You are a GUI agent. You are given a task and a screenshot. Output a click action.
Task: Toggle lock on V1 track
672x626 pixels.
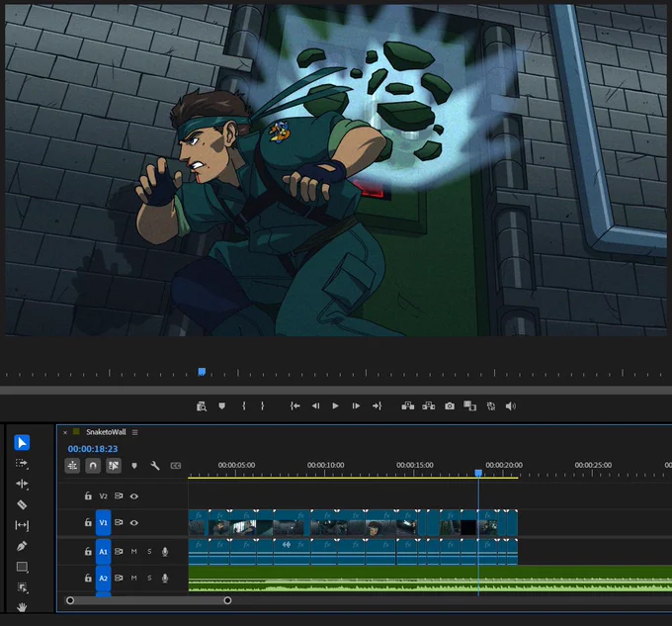(x=88, y=522)
